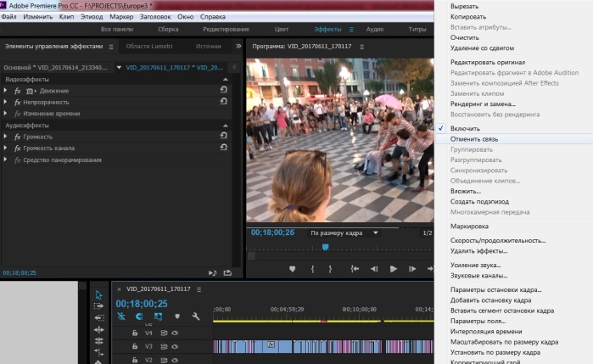Collapse Аудиоэффекты section
Viewport: 593px width, 364px height.
pyautogui.click(x=226, y=126)
